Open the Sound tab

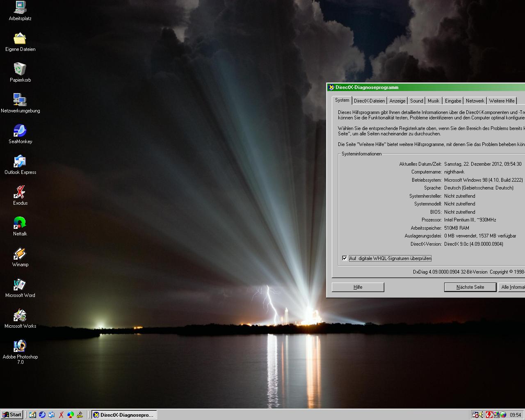click(x=416, y=101)
